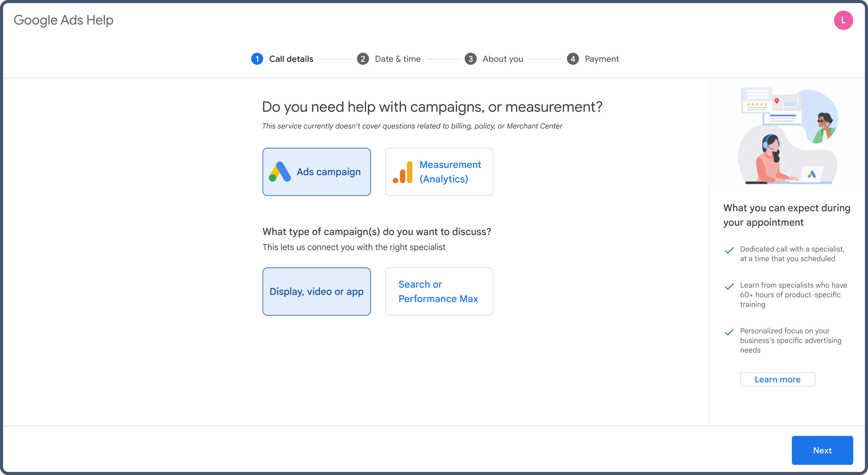Click the Call details step label
868x475 pixels.
(x=291, y=59)
